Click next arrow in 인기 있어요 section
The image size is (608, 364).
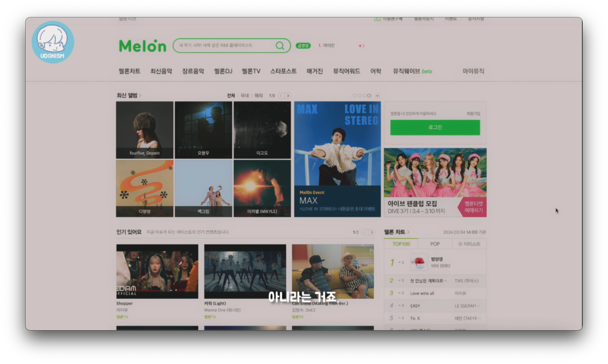(x=372, y=232)
